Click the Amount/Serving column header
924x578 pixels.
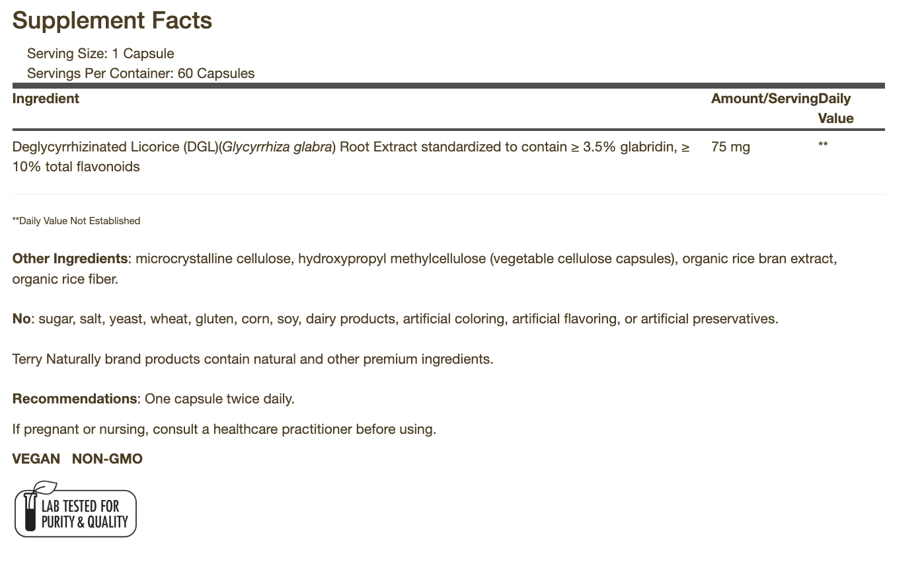point(764,99)
